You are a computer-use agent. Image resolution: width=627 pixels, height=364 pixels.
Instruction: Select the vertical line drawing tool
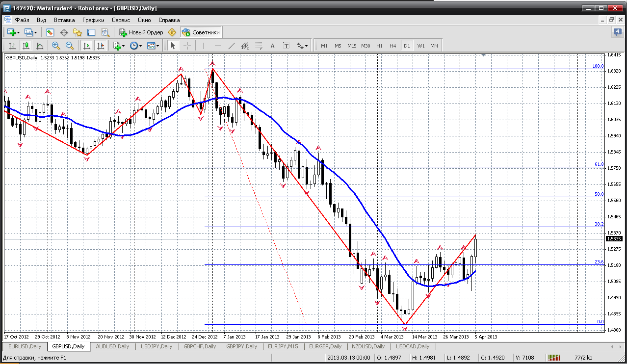[x=204, y=46]
